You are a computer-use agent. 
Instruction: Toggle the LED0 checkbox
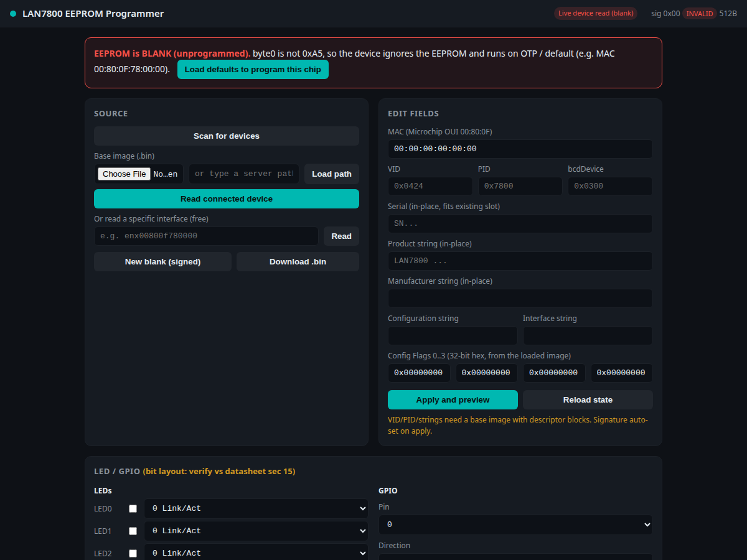(133, 508)
